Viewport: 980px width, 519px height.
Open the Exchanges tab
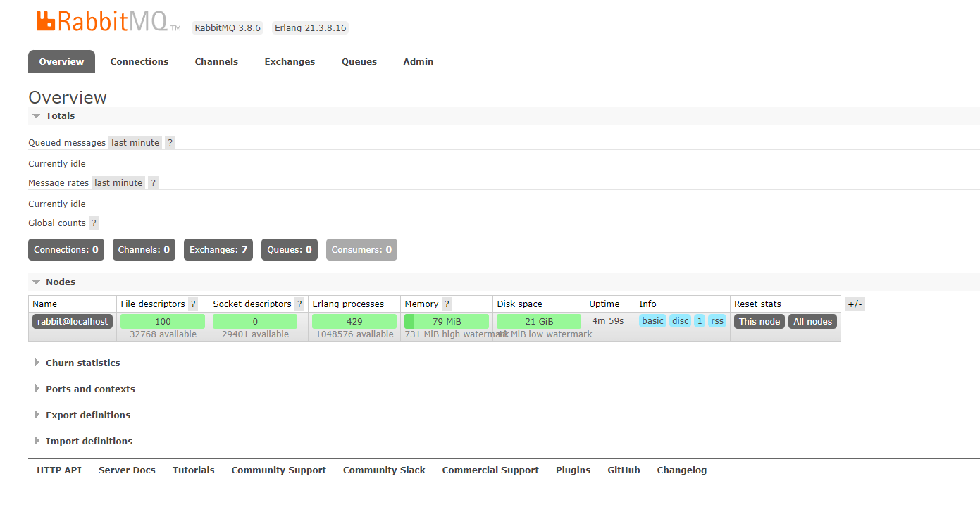[x=290, y=61]
